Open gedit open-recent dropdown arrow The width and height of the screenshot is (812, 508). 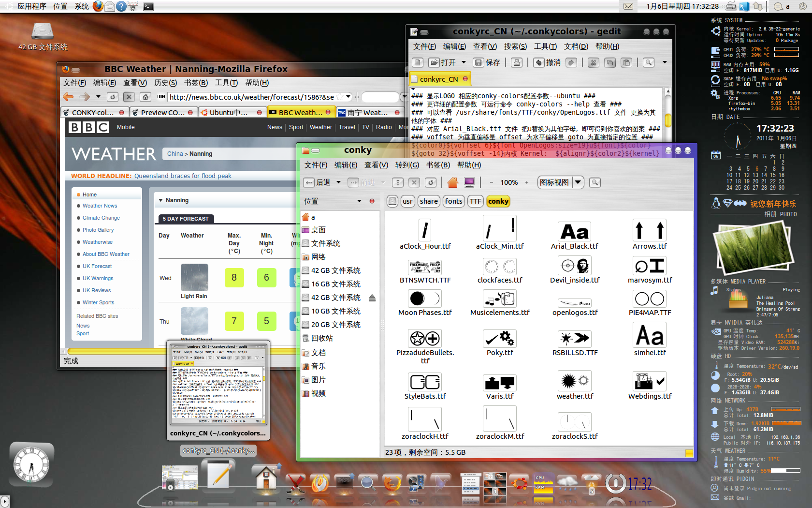pyautogui.click(x=464, y=62)
